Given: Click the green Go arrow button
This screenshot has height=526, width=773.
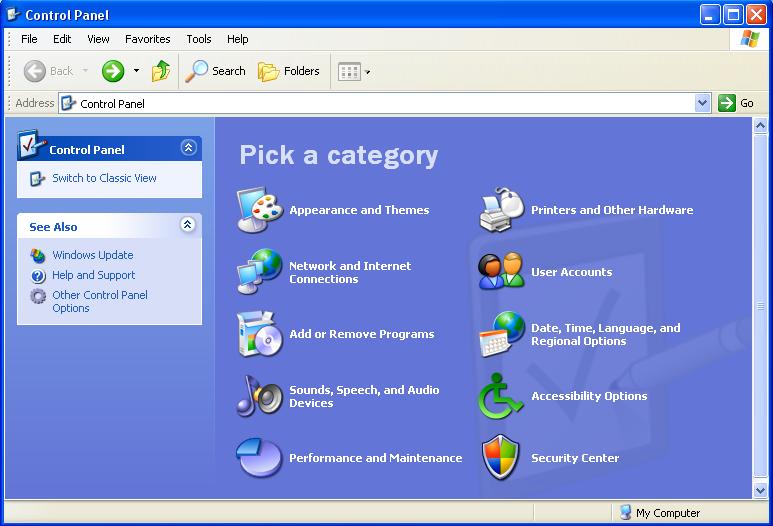Looking at the screenshot, I should tap(727, 103).
